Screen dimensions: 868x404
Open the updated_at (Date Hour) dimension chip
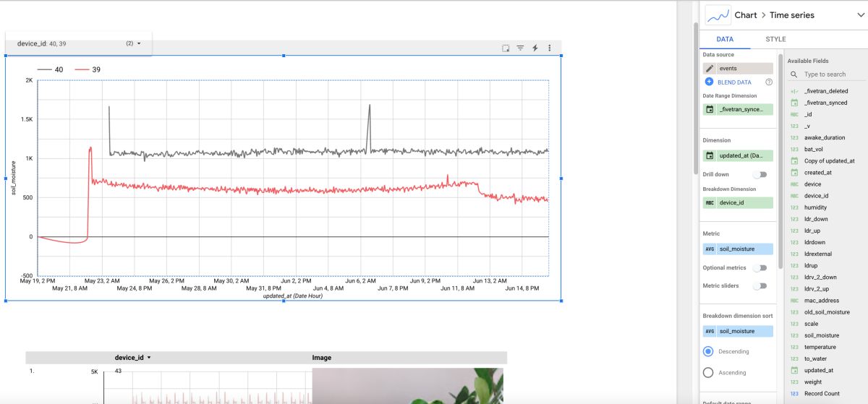[x=738, y=155]
